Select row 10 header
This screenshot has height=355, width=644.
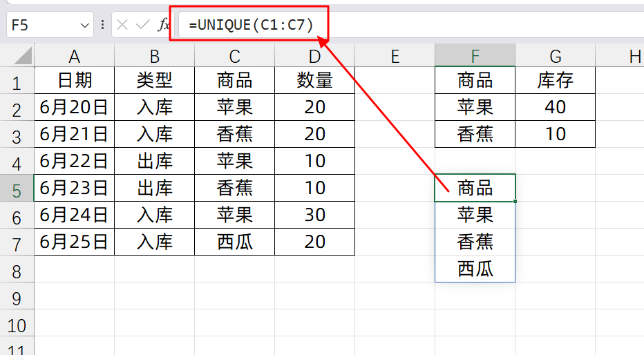(x=17, y=323)
